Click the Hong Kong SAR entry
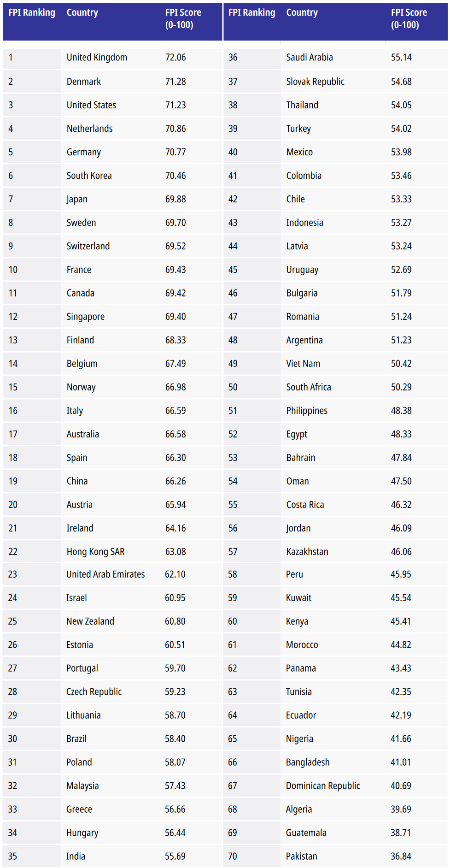The image size is (450, 868). coord(95,552)
